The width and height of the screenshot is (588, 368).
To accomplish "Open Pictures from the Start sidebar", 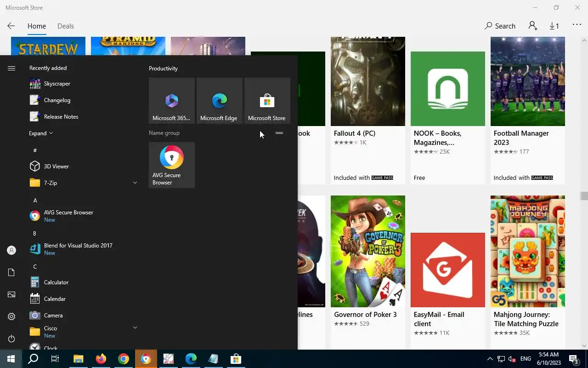I will click(x=11, y=294).
